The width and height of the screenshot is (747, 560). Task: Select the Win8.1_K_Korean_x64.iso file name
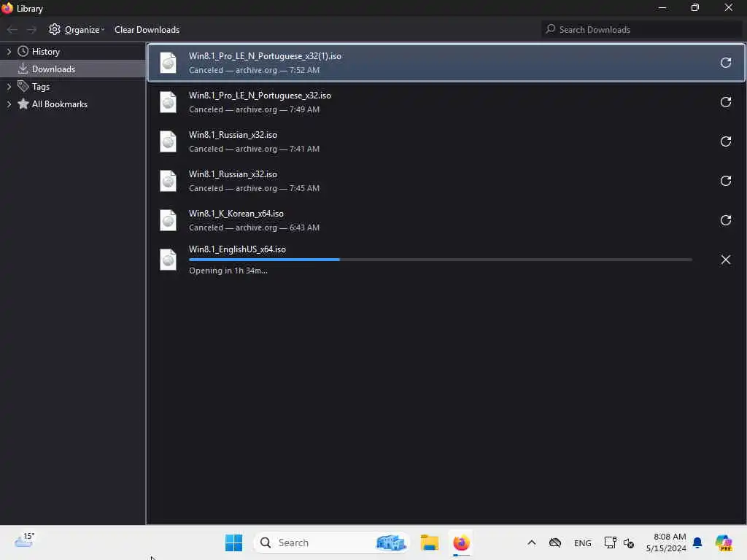(x=236, y=214)
